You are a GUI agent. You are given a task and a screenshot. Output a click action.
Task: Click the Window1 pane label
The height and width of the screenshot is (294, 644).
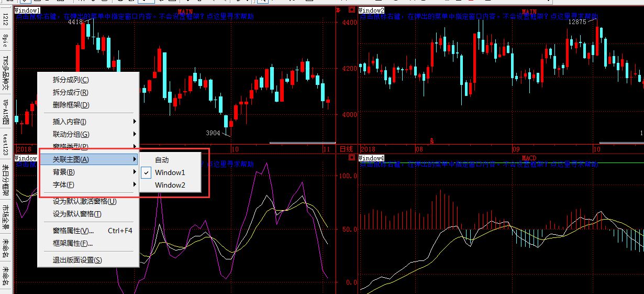27,10
